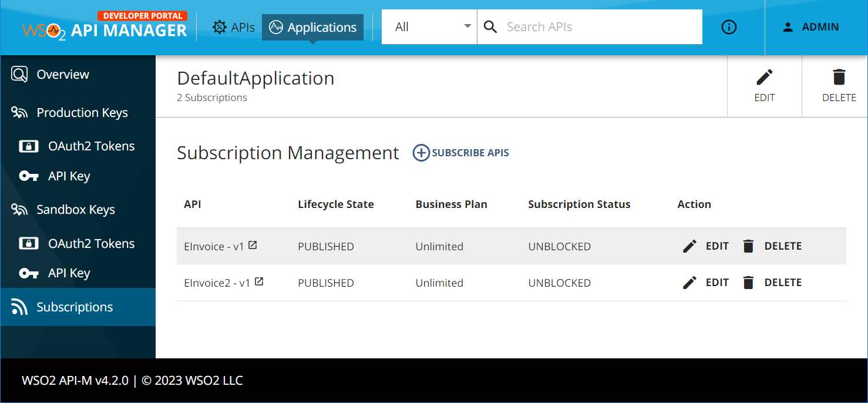Click the magnifier search icon
Screen dimensions: 868x403
click(490, 26)
